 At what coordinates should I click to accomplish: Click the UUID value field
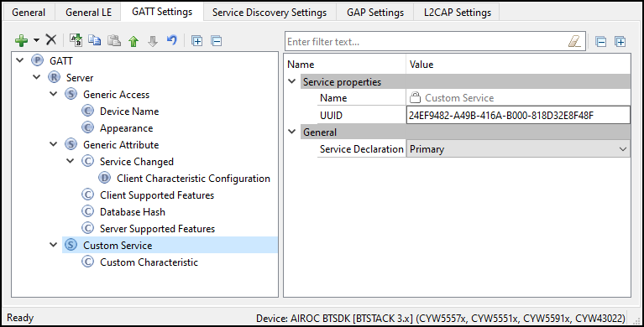coord(518,116)
